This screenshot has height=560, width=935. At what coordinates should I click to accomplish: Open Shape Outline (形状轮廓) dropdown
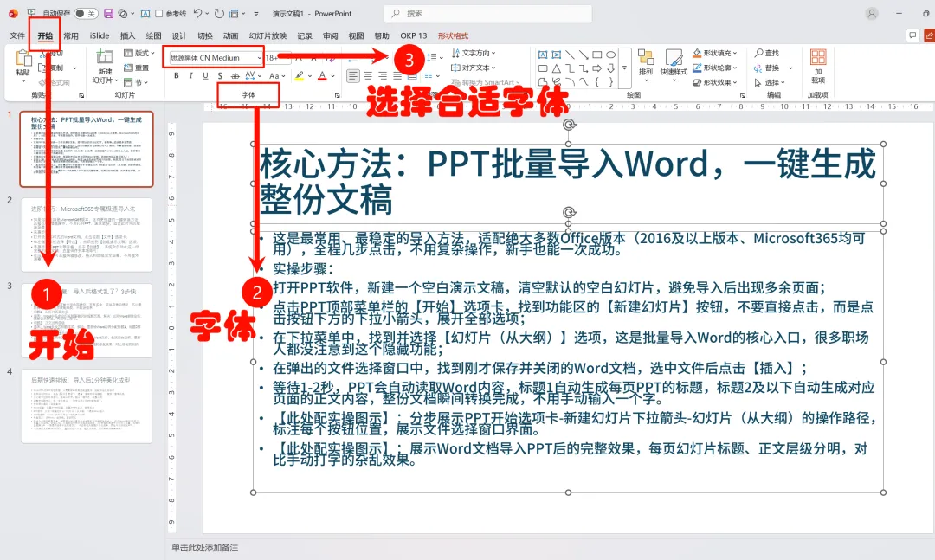[715, 68]
